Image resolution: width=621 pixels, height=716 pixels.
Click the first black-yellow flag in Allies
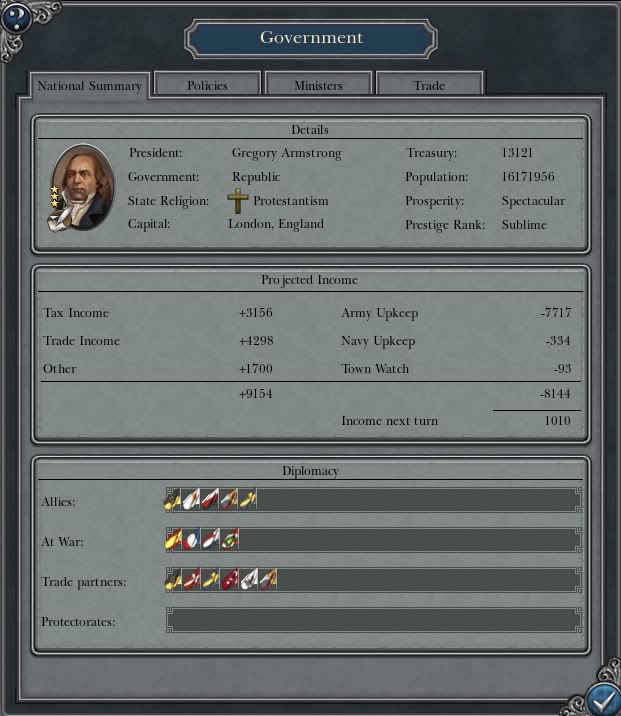(x=173, y=499)
